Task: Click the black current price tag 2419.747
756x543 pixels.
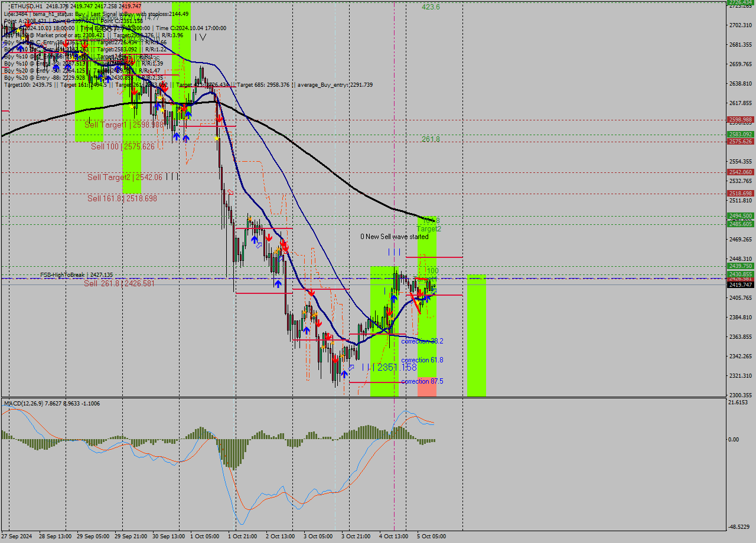Action: click(x=741, y=284)
